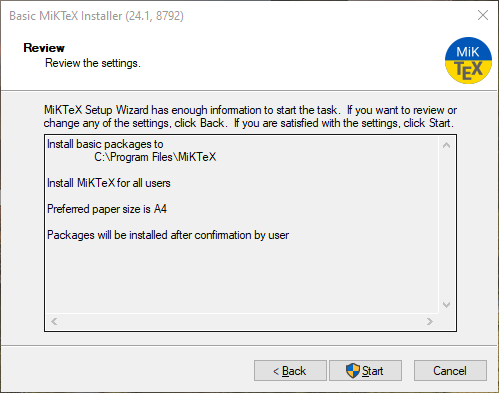Click the vertical scrollbar track in review box
Image resolution: width=499 pixels, height=393 pixels.
(x=446, y=225)
